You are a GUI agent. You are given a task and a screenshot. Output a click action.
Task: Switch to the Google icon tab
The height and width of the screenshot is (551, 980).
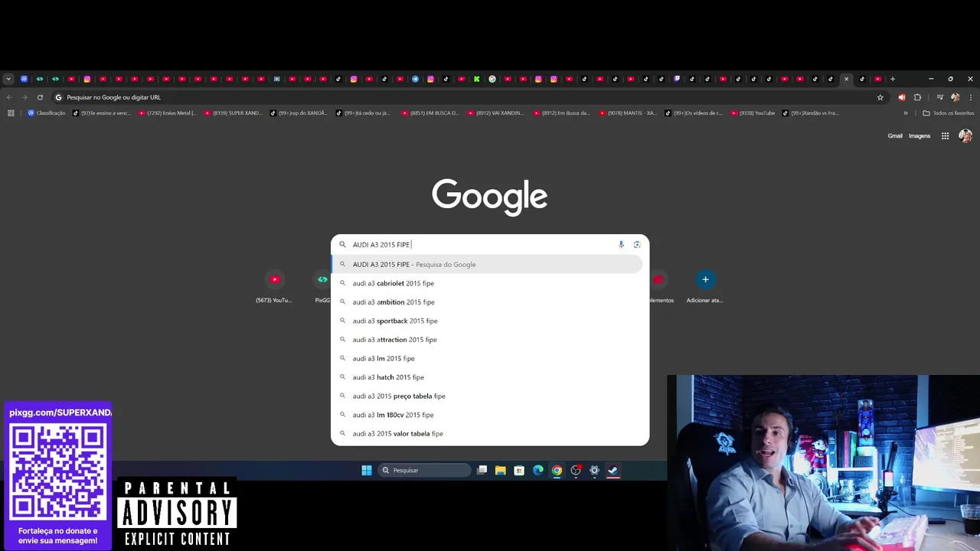492,79
